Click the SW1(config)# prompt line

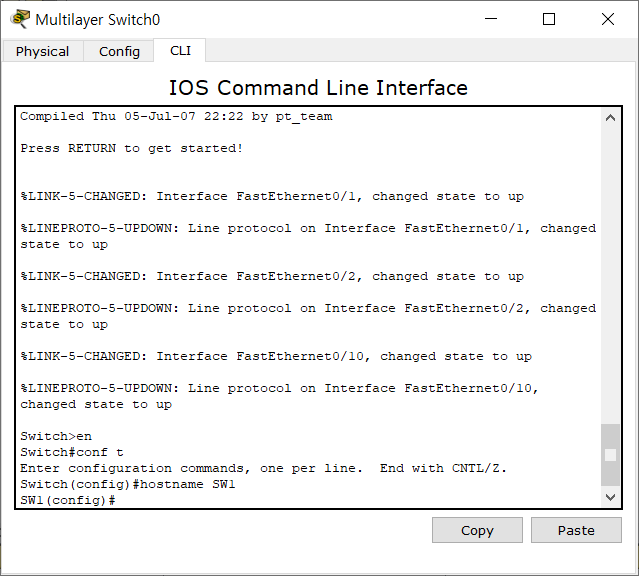(68, 500)
